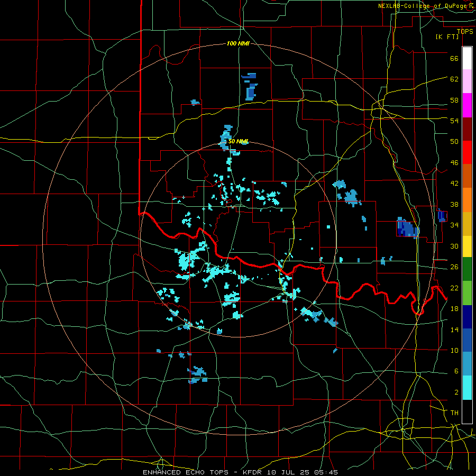This screenshot has height=476, width=476.
Task: Click the 'NEXLAB-College of DuPage' header text
Action: [x=422, y=6]
